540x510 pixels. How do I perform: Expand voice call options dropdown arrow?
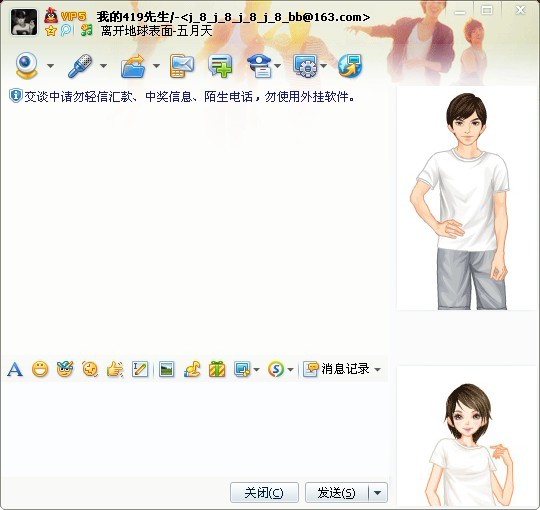pos(103,65)
